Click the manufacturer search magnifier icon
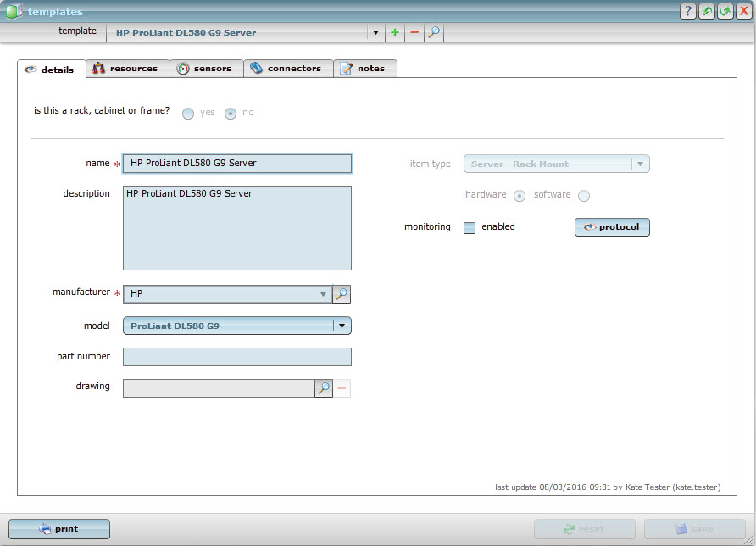 tap(341, 294)
